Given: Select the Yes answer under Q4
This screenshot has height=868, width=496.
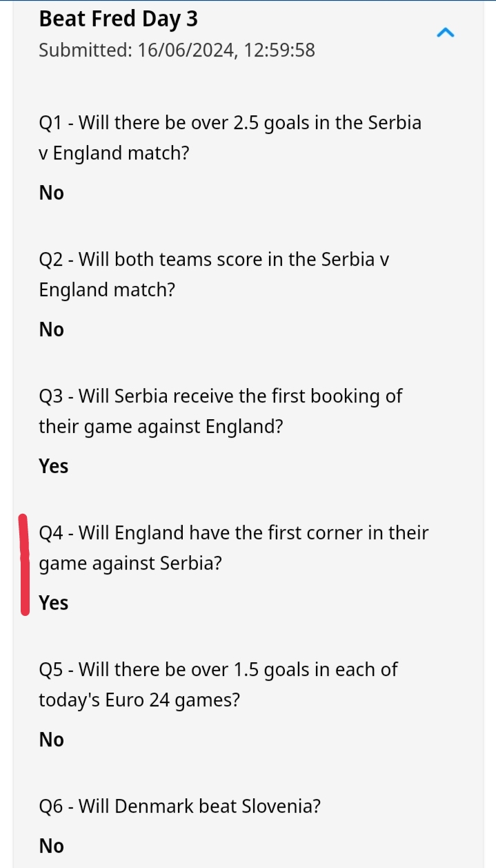Looking at the screenshot, I should click(x=53, y=603).
